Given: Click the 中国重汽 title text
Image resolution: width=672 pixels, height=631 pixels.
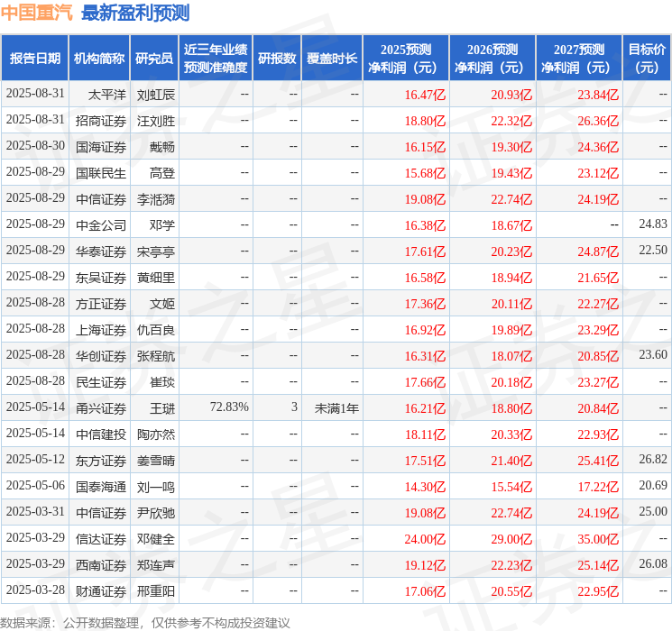Looking at the screenshot, I should click(x=37, y=13).
